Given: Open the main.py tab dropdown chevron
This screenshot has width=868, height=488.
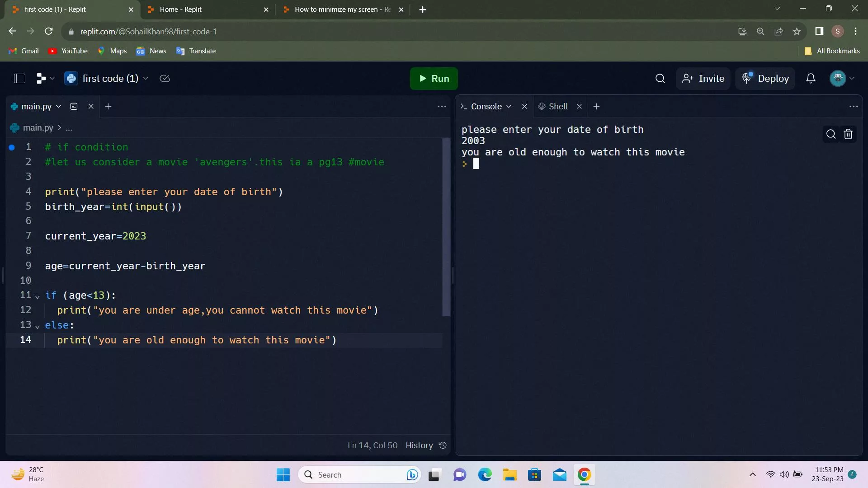Looking at the screenshot, I should click(x=59, y=107).
